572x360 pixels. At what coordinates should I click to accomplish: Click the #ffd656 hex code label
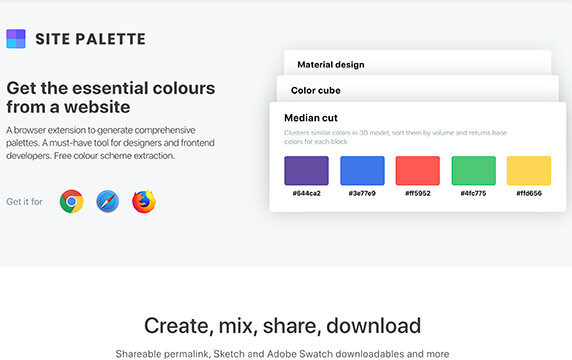tap(529, 193)
